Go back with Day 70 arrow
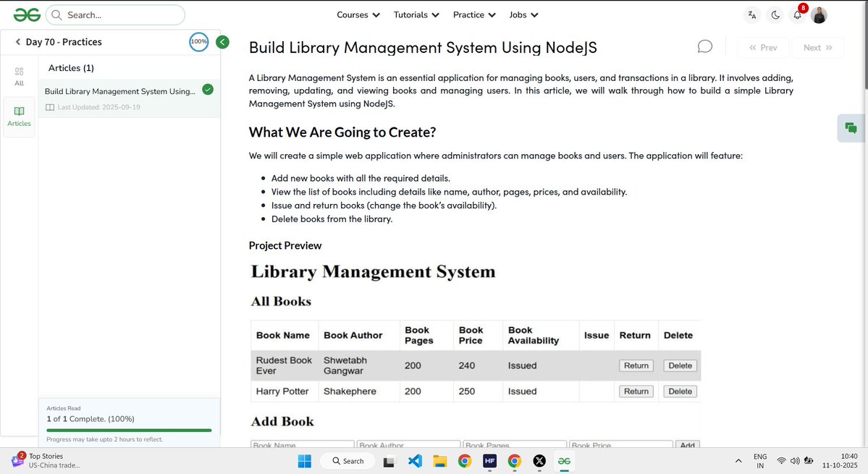This screenshot has width=868, height=474. (17, 42)
